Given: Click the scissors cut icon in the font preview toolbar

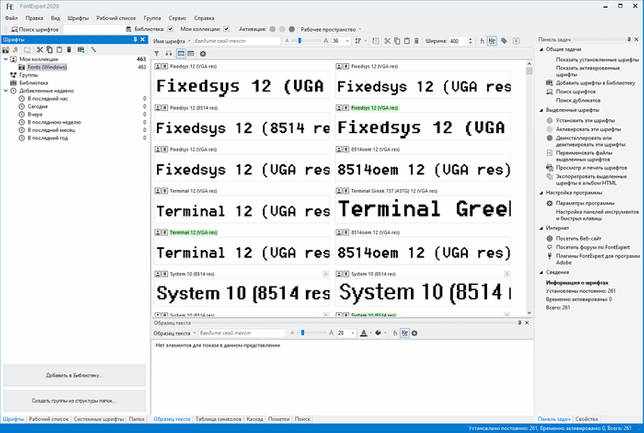Looking at the screenshot, I should (387, 41).
